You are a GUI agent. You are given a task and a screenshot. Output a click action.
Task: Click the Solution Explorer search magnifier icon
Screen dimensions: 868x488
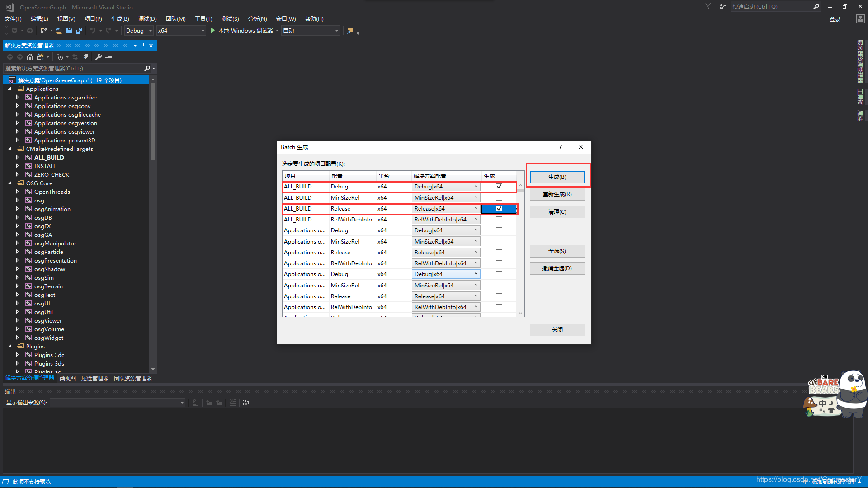point(147,69)
